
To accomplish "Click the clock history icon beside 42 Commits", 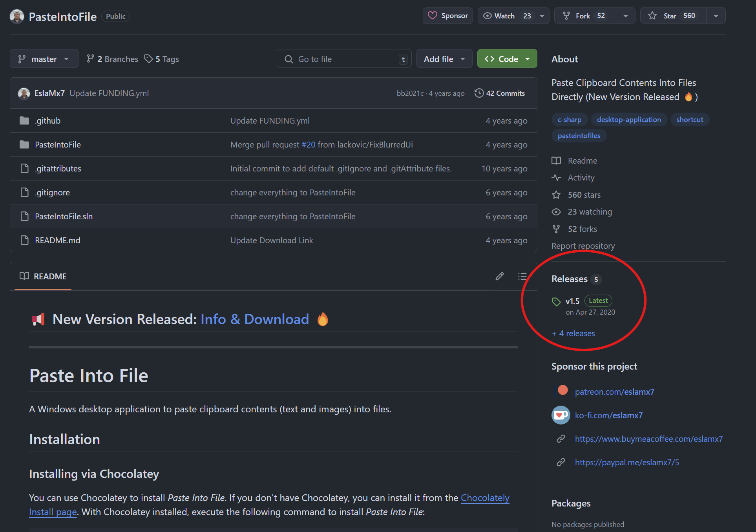I will [479, 93].
